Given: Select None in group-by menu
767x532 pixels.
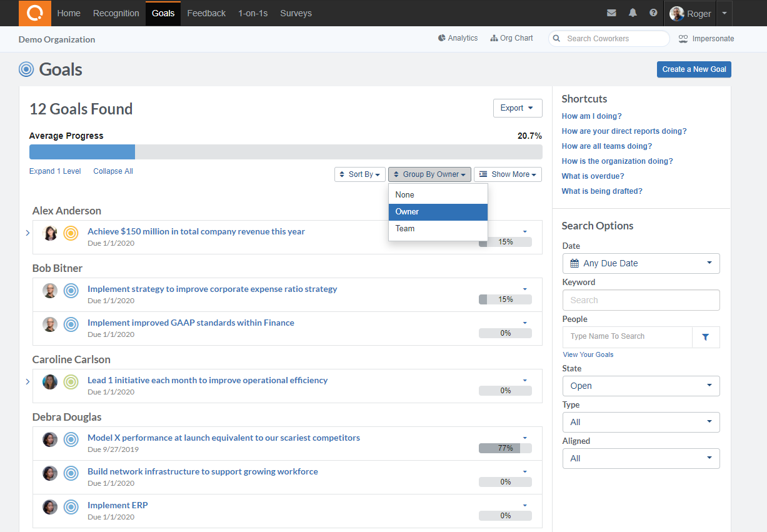Looking at the screenshot, I should (x=438, y=195).
